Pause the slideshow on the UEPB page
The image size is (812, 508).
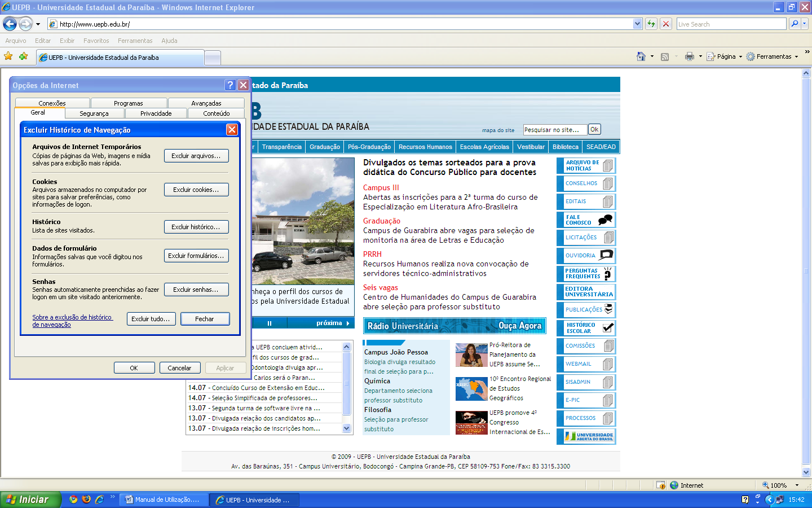270,323
